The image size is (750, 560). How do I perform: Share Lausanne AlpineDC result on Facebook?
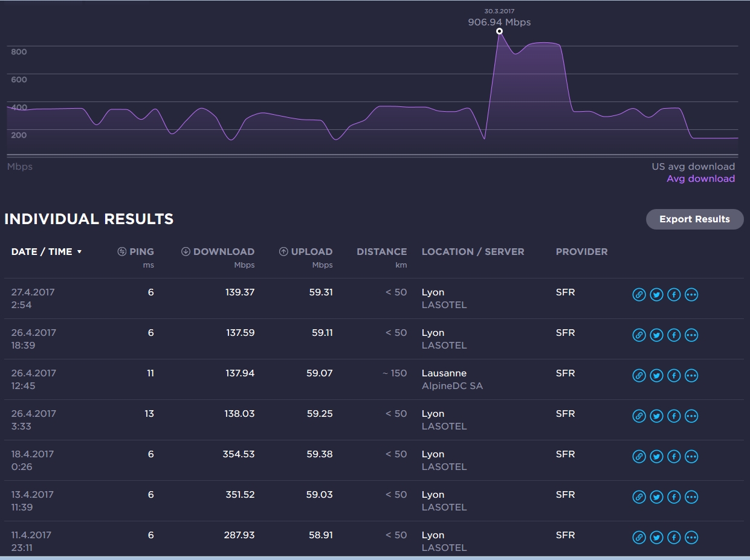(674, 376)
